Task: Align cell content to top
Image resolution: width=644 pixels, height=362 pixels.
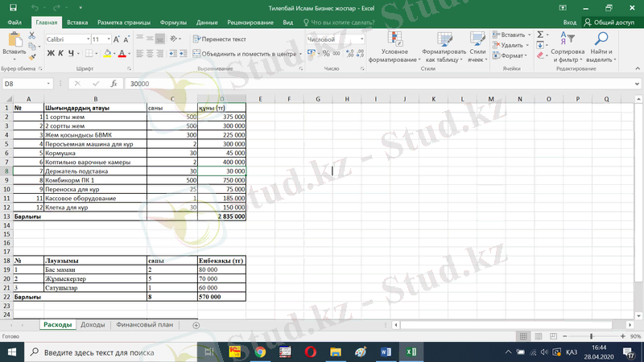Action: (139, 39)
